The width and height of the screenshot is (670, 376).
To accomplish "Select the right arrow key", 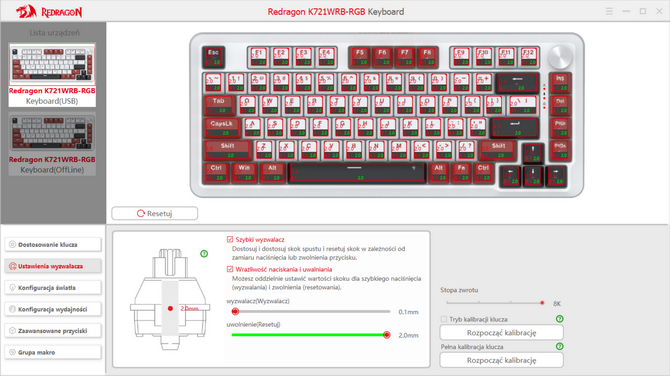I will click(555, 176).
